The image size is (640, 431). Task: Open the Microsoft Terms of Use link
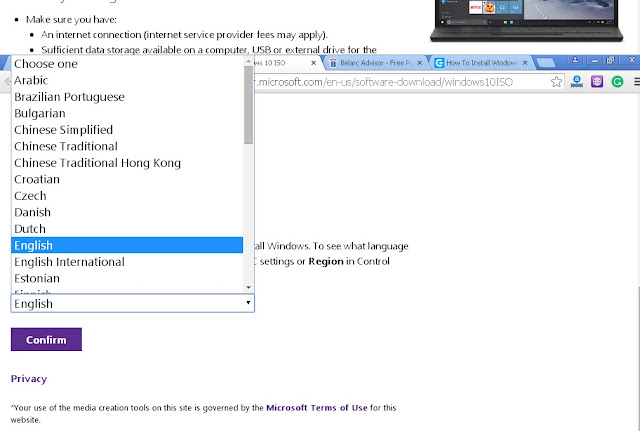317,408
